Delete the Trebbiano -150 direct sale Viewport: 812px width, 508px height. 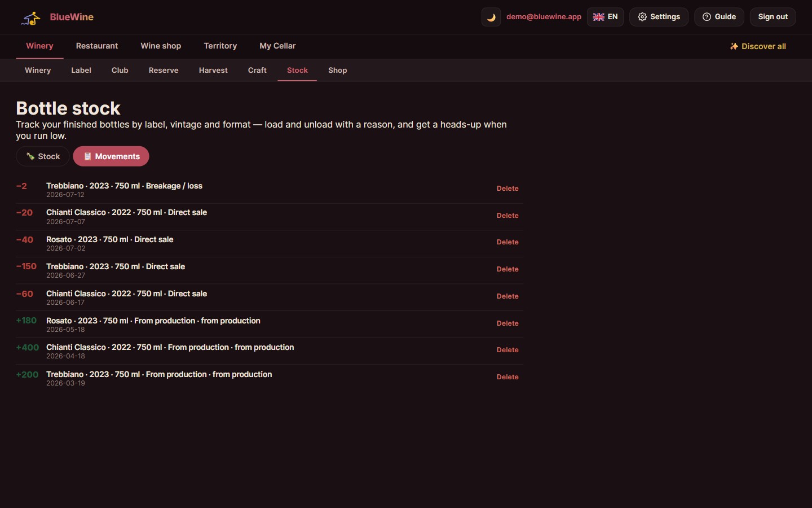pyautogui.click(x=507, y=269)
